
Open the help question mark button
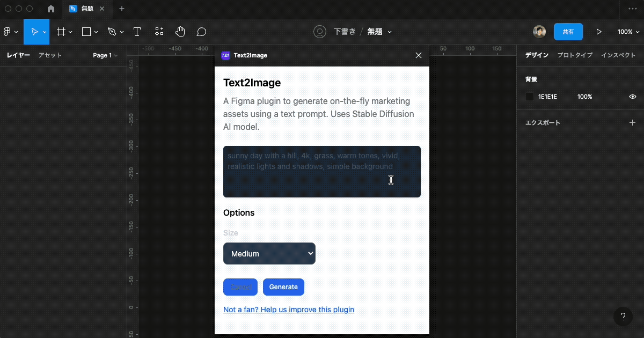coord(623,317)
